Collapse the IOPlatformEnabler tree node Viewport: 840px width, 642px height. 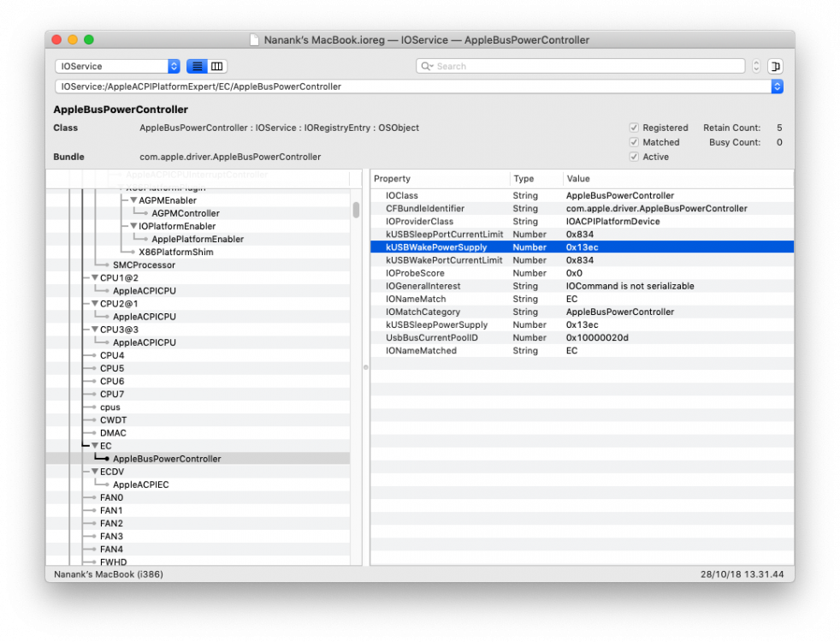coord(133,226)
